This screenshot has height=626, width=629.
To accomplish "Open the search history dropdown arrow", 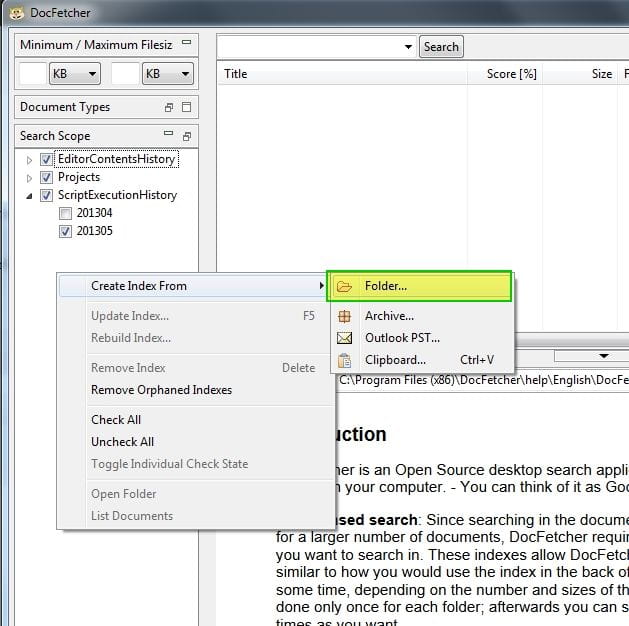I will tap(408, 47).
